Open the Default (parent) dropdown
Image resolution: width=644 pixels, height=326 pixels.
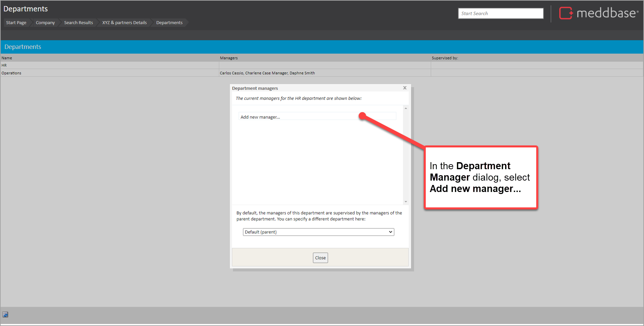tap(318, 232)
